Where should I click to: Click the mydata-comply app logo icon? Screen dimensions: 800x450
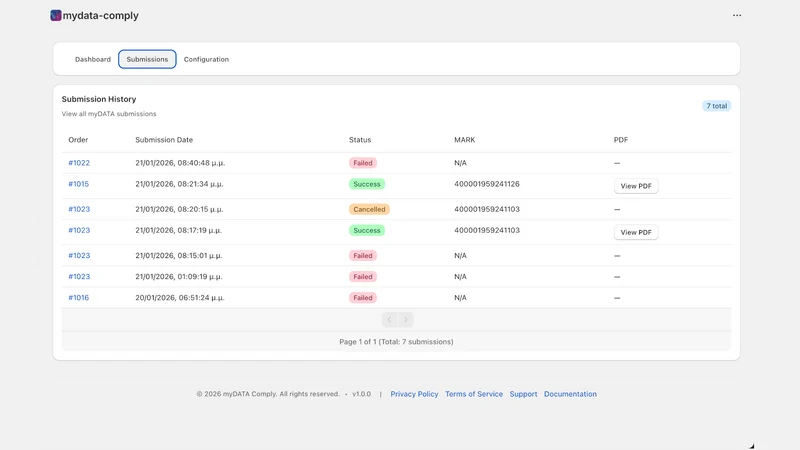pos(56,15)
